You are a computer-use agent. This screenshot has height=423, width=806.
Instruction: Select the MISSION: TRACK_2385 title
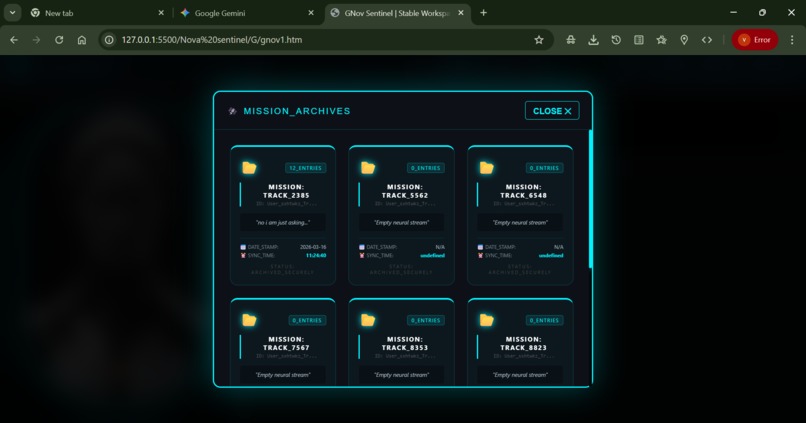(286, 191)
